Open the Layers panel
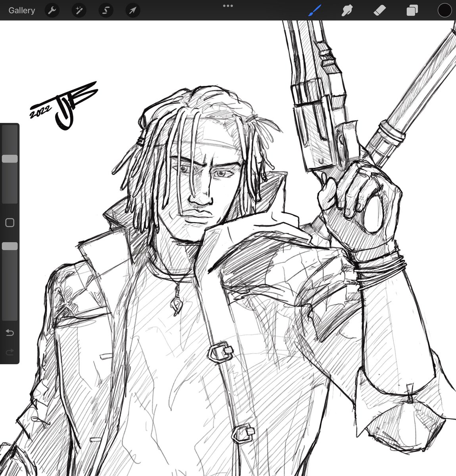Screen dimensions: 456x476 pyautogui.click(x=412, y=10)
